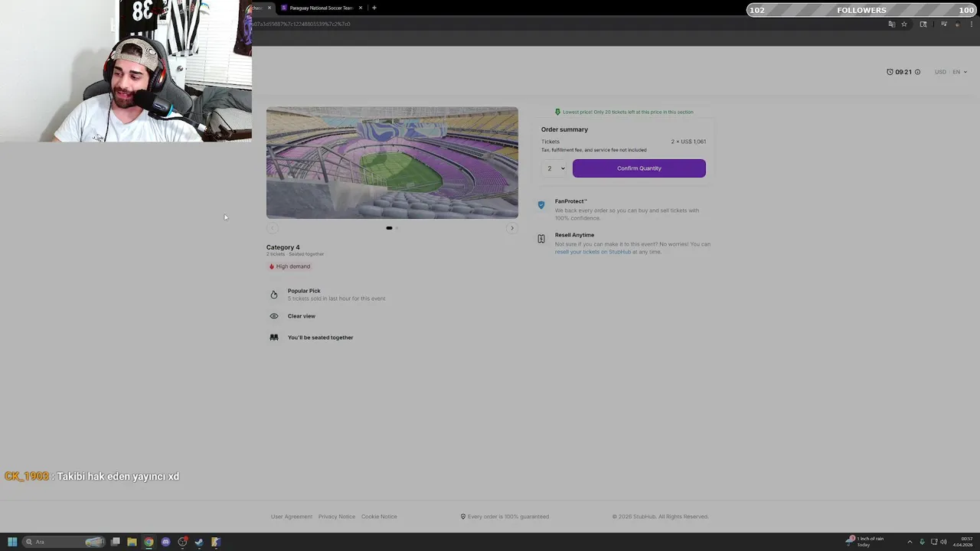This screenshot has height=551, width=980.
Task: Click the guaranteed order shield icon in footer
Action: [463, 517]
